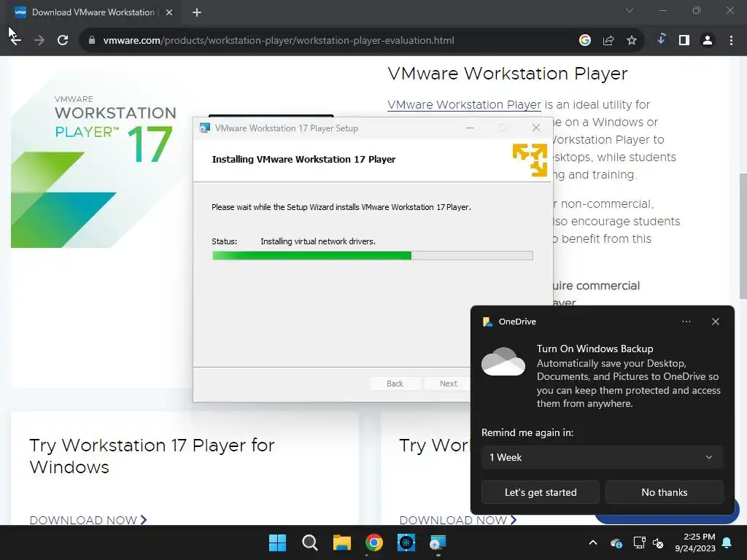Screen dimensions: 747x560
Task: Follow the VMware Workstation Player link
Action: [464, 105]
